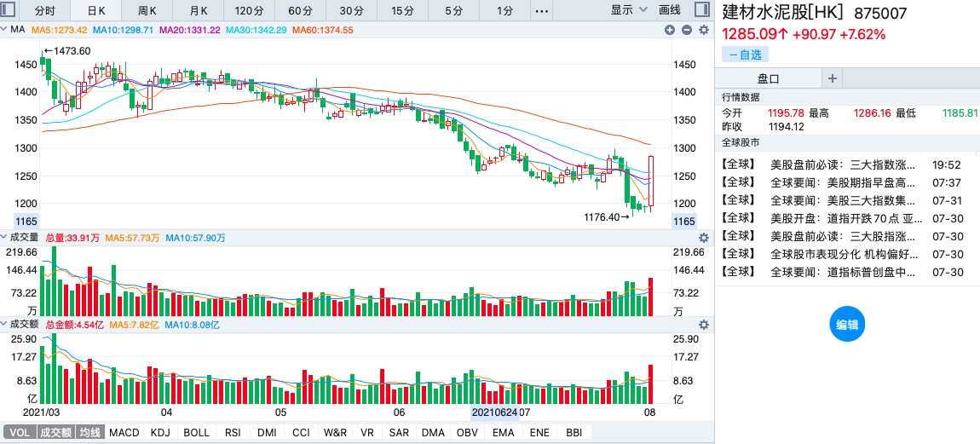
Task: Open the 显示 dropdown menu
Action: click(626, 10)
